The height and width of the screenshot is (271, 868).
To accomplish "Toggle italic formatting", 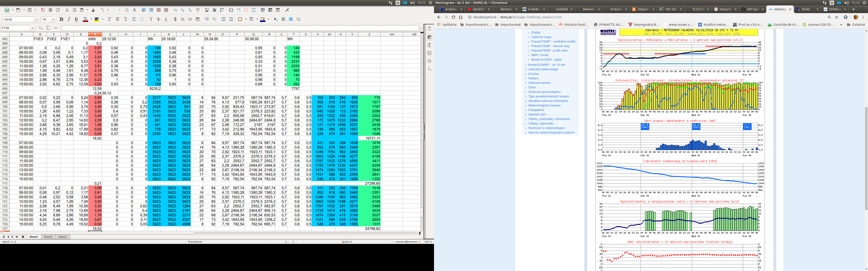I will [x=69, y=19].
